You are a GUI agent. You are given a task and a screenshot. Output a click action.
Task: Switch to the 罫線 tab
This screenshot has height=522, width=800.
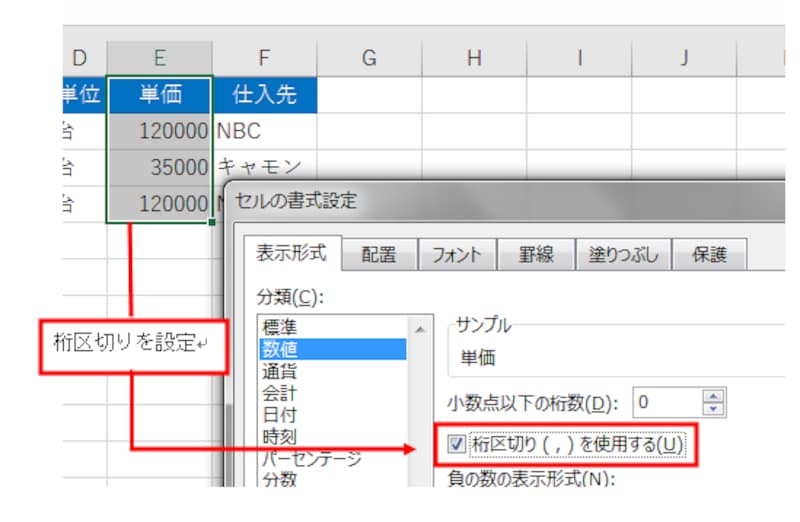point(536,254)
